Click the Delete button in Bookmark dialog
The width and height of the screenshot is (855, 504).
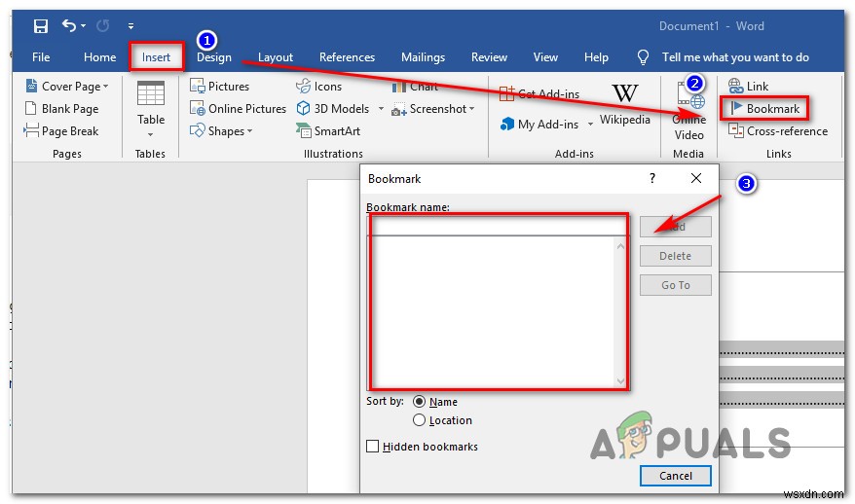tap(676, 256)
